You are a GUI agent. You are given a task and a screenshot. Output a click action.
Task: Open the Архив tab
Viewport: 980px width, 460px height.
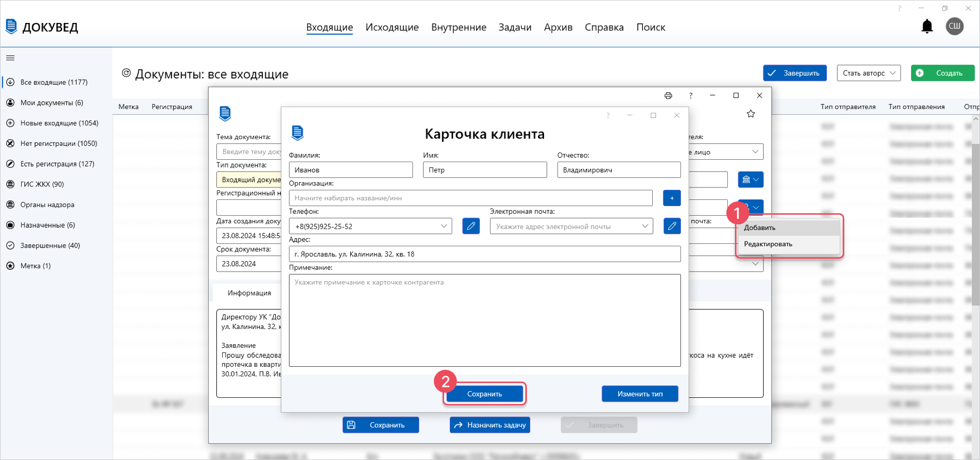(x=558, y=27)
